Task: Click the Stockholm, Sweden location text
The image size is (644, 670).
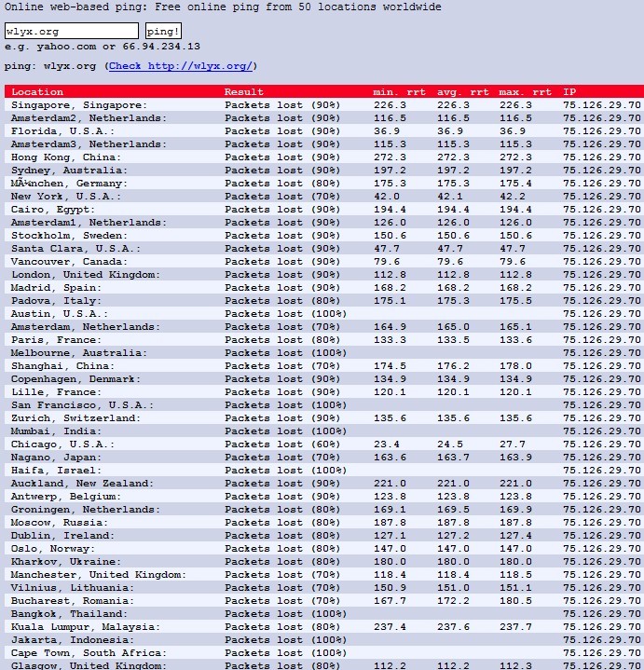Action: pyautogui.click(x=69, y=236)
